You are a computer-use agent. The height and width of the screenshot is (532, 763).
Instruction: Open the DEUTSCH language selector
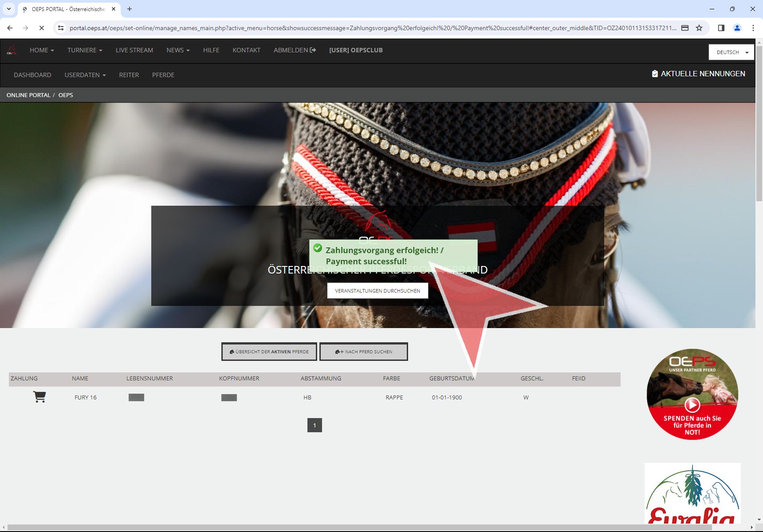pos(732,52)
